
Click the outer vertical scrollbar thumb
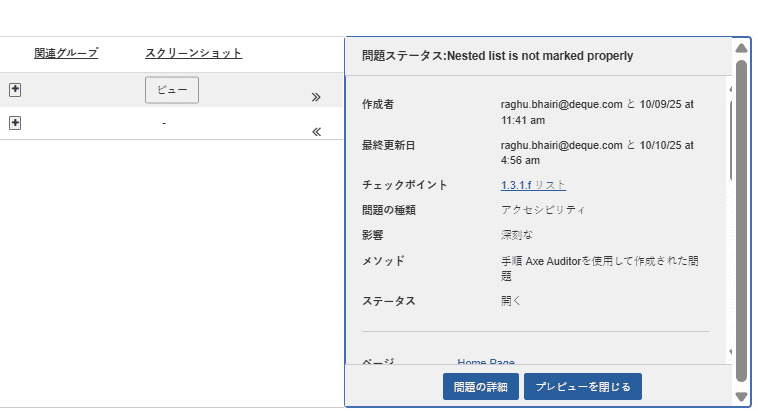(741, 220)
